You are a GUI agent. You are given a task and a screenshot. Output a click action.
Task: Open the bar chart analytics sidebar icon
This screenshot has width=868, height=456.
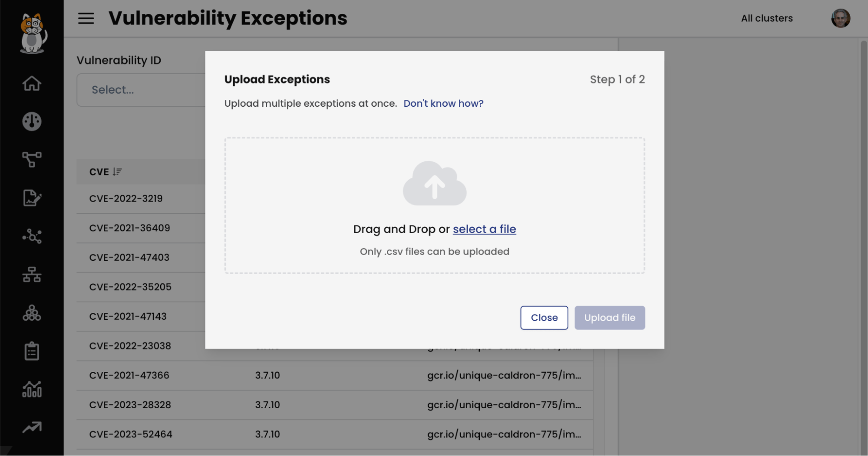pyautogui.click(x=32, y=389)
